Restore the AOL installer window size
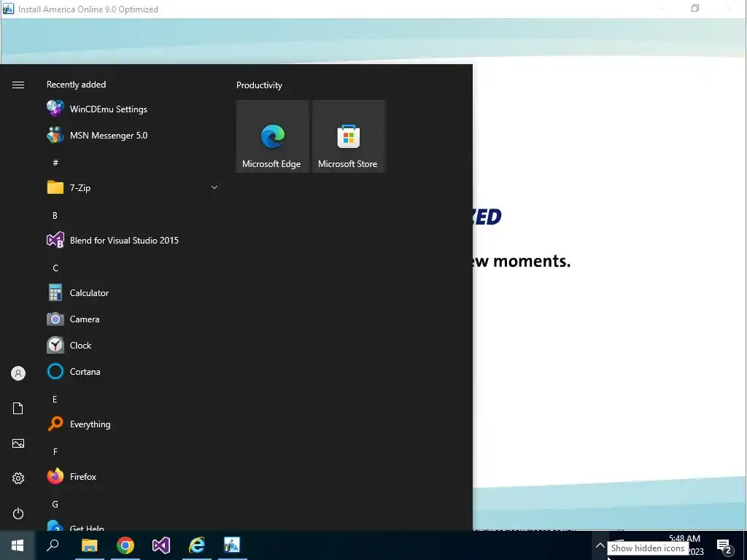Image resolution: width=747 pixels, height=560 pixels. pos(695,8)
